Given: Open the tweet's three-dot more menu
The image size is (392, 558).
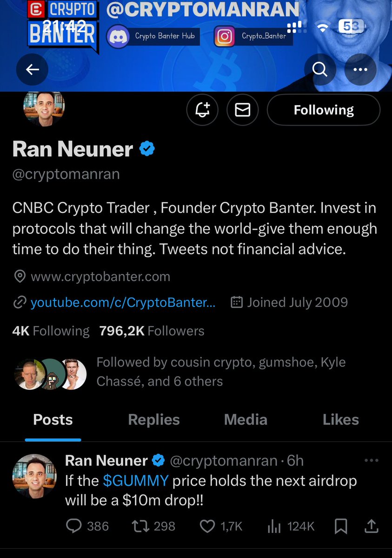Looking at the screenshot, I should pyautogui.click(x=371, y=460).
